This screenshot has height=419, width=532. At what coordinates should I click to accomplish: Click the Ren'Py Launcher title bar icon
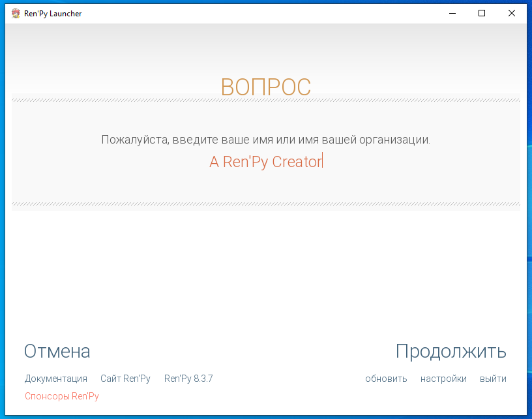[x=16, y=14]
